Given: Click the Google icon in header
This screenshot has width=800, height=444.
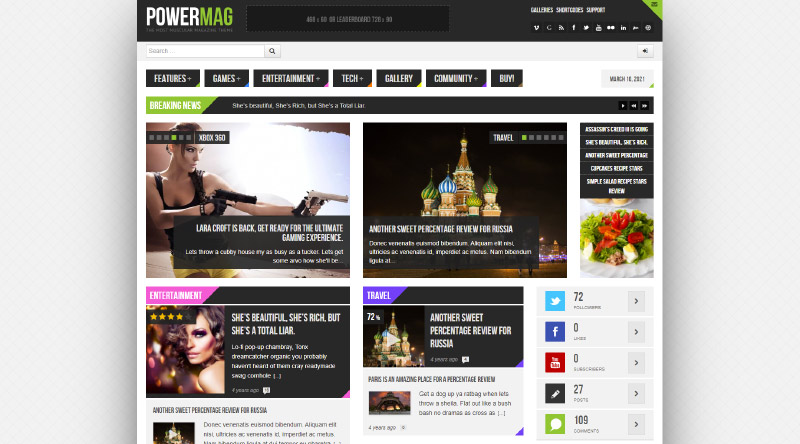Looking at the screenshot, I should [x=549, y=28].
